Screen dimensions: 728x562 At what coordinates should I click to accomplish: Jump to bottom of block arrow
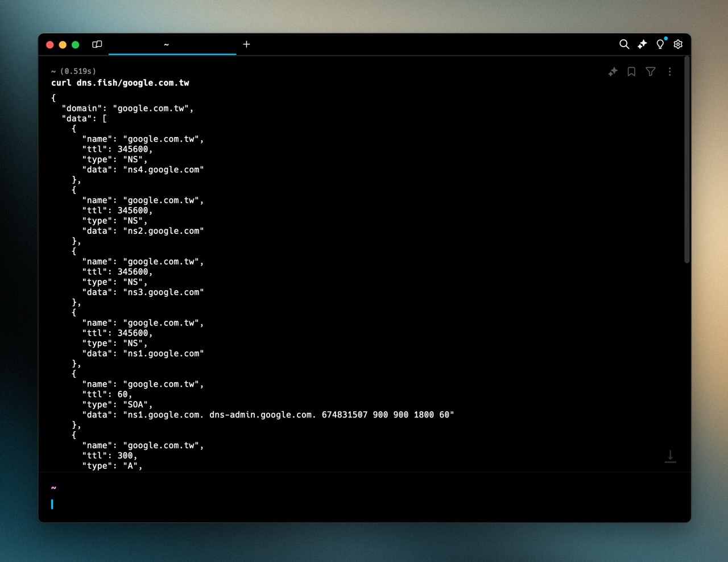click(x=671, y=457)
